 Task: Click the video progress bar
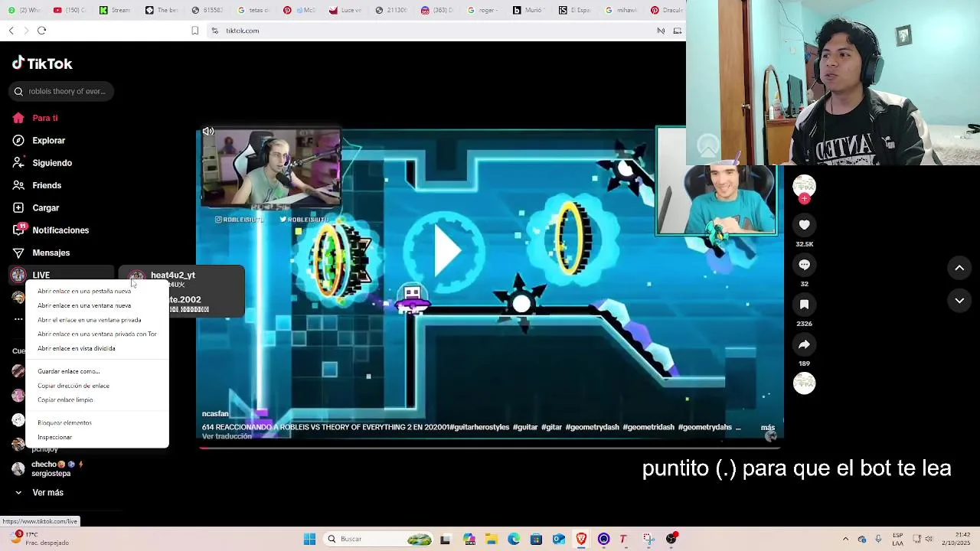pyautogui.click(x=490, y=448)
